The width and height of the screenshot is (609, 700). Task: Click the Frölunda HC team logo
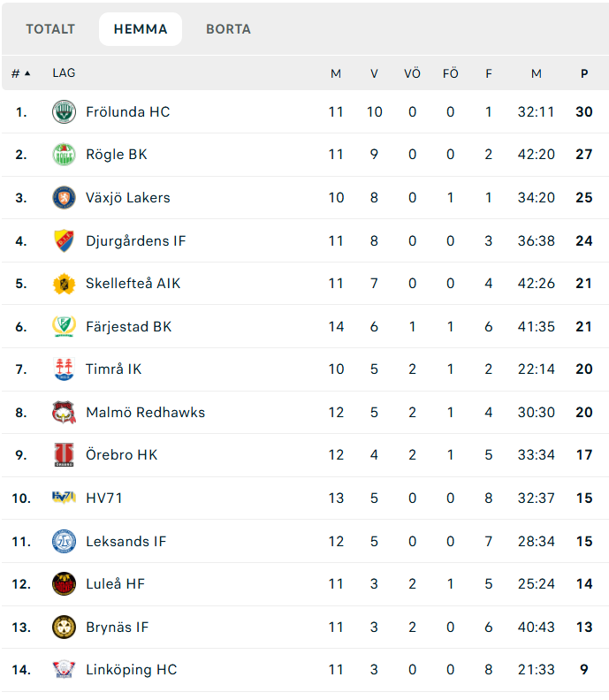[64, 112]
